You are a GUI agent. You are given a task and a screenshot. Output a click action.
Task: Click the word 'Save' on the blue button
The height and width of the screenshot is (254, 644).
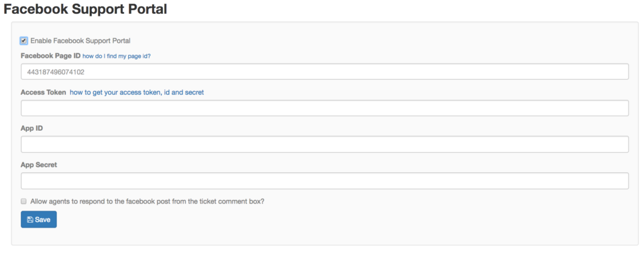pos(43,219)
